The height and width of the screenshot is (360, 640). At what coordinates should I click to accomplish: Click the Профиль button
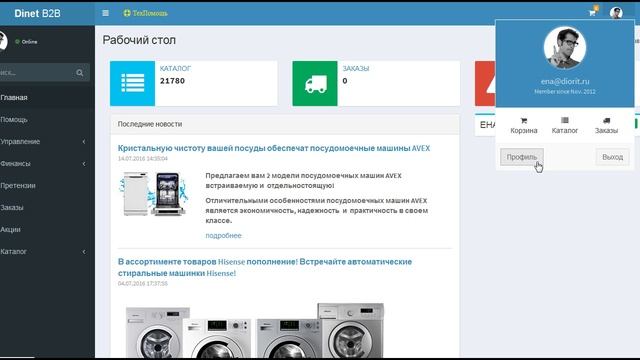click(522, 157)
